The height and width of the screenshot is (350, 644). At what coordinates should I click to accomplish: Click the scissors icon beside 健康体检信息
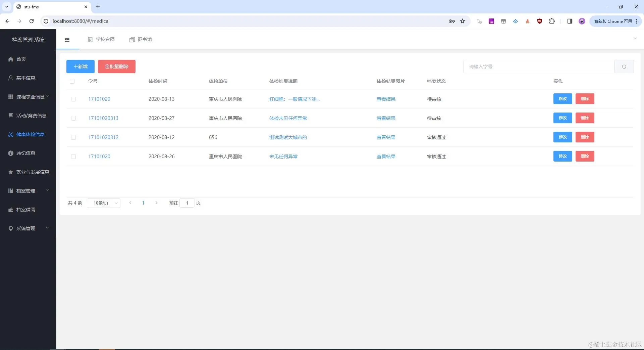click(x=11, y=134)
